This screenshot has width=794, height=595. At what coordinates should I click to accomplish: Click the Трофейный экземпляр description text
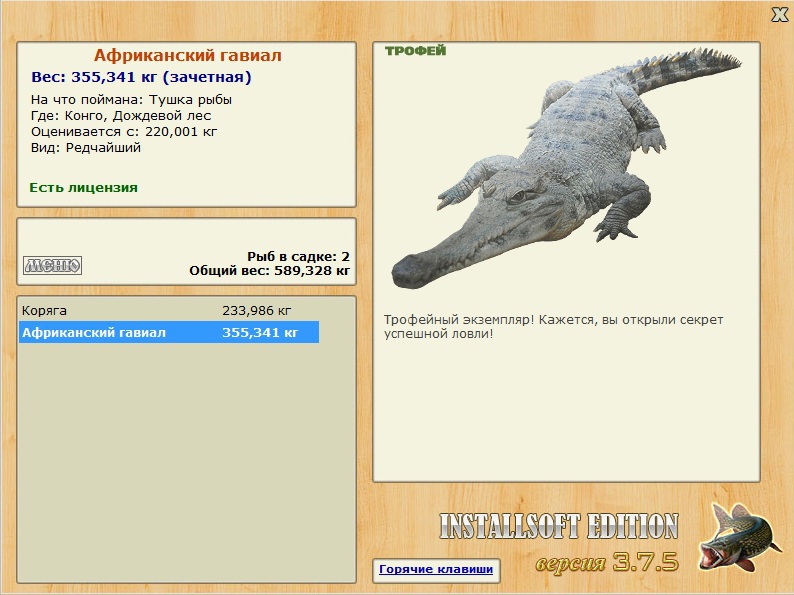pyautogui.click(x=553, y=327)
